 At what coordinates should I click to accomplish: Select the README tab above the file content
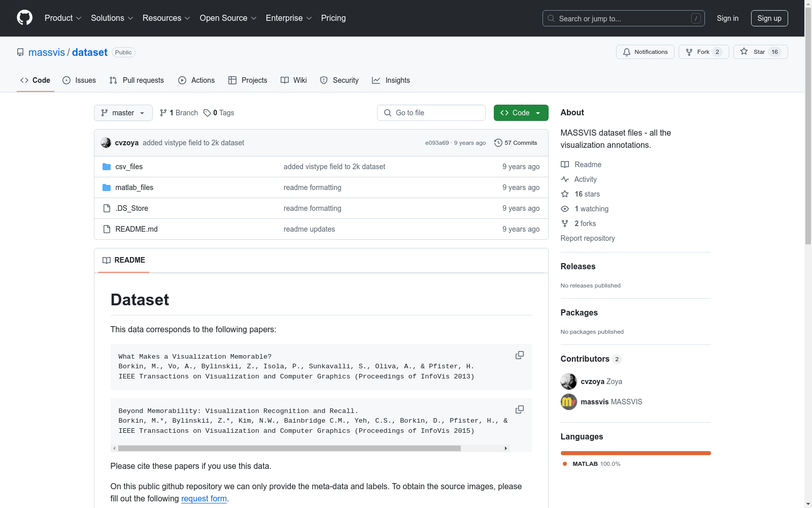[x=124, y=260]
